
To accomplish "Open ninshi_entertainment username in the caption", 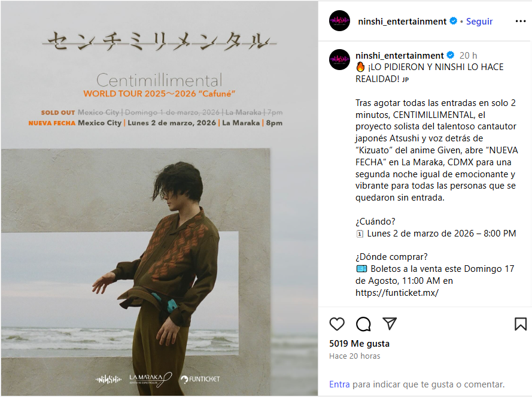I will pos(399,55).
